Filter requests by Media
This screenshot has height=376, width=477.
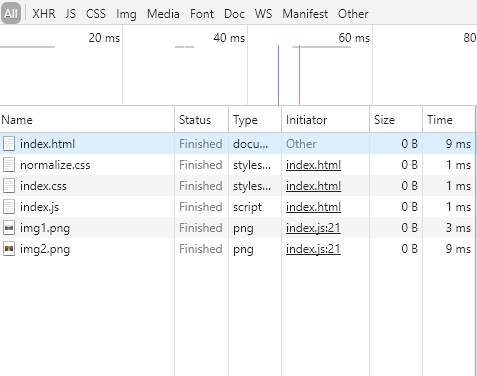pyautogui.click(x=163, y=14)
